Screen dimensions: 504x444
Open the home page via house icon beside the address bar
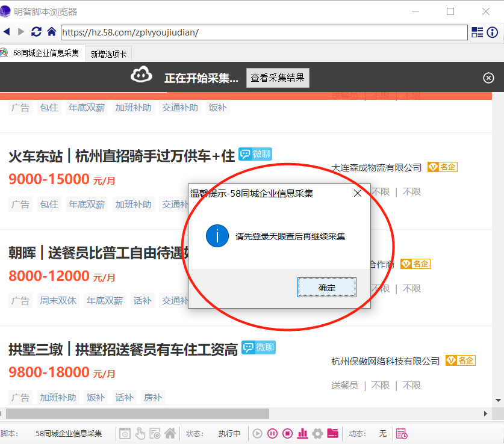tap(51, 32)
